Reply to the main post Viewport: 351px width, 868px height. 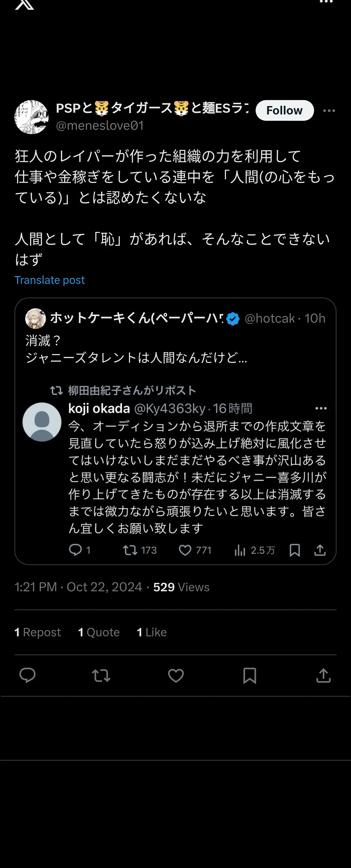(x=27, y=675)
